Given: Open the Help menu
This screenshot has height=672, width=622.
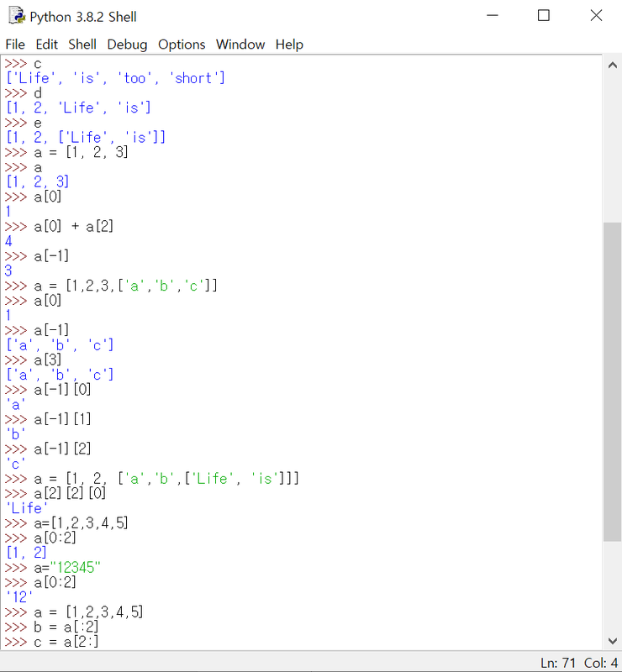Looking at the screenshot, I should coord(289,45).
